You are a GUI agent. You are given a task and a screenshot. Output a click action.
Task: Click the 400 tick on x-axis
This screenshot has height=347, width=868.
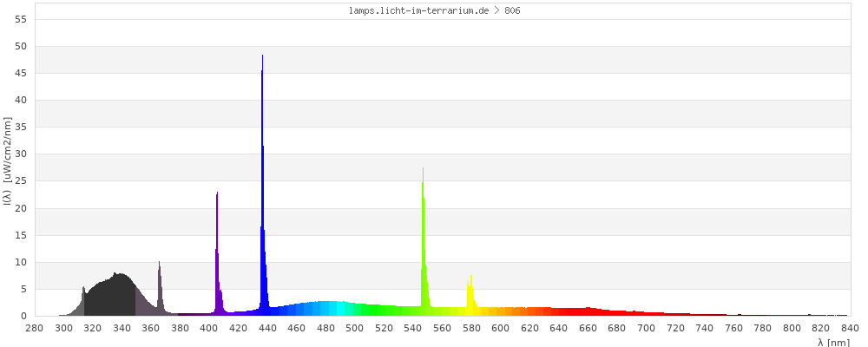[x=209, y=327]
